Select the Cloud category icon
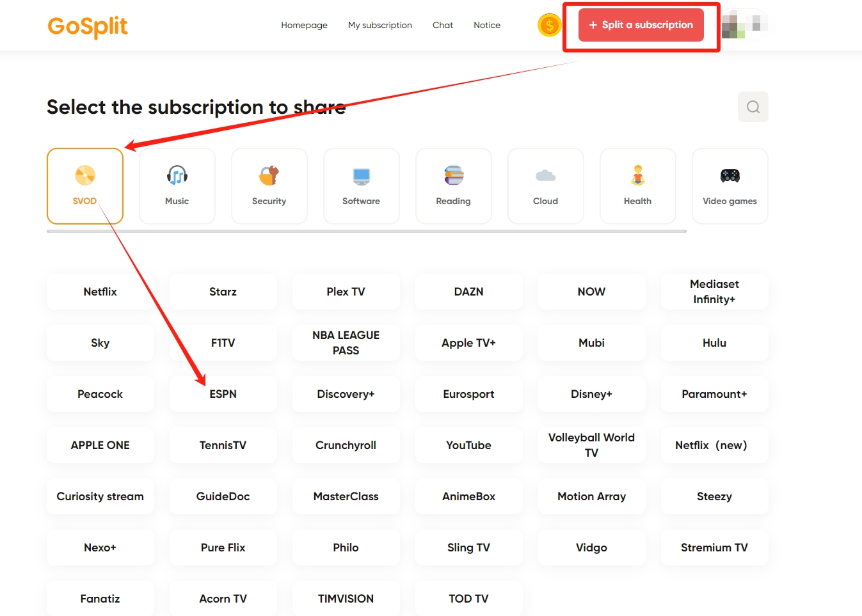This screenshot has width=862, height=616. coord(546,175)
